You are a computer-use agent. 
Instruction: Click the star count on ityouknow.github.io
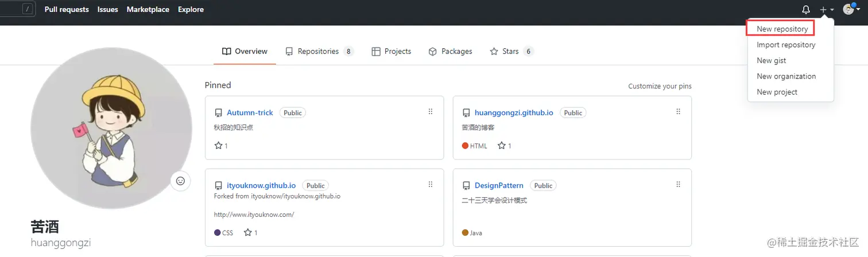pos(251,233)
